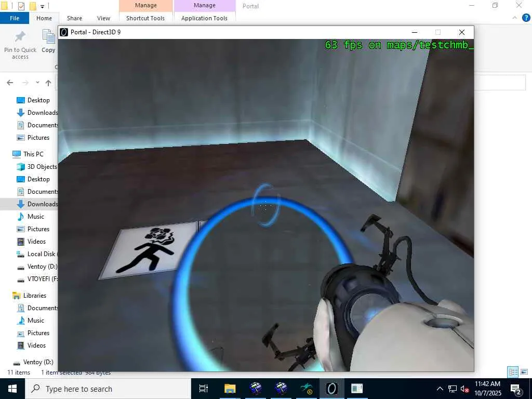The height and width of the screenshot is (399, 532).
Task: Open the Share ribbon tab
Action: pos(74,18)
